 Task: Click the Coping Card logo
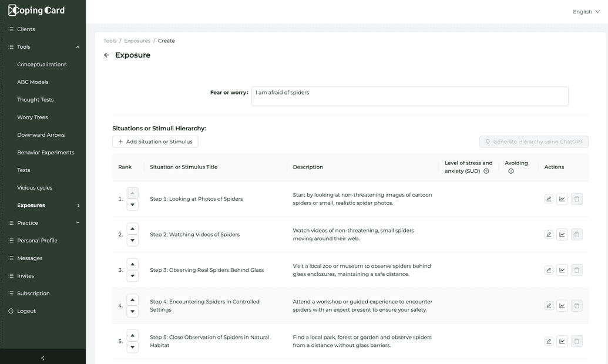point(36,11)
